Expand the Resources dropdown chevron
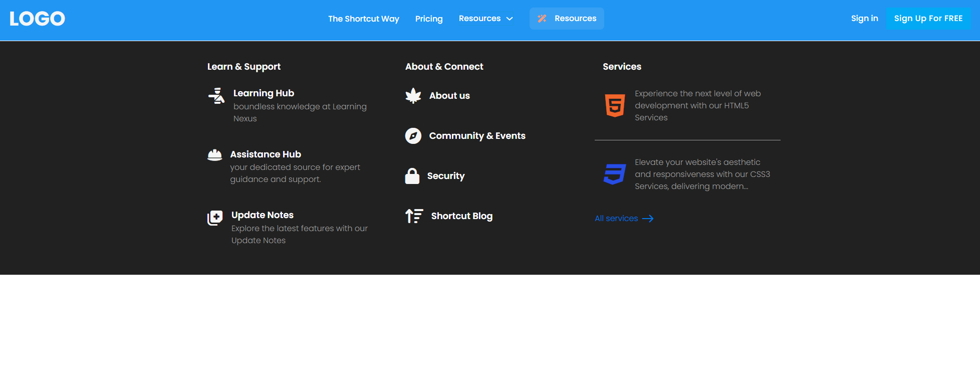 (510, 19)
